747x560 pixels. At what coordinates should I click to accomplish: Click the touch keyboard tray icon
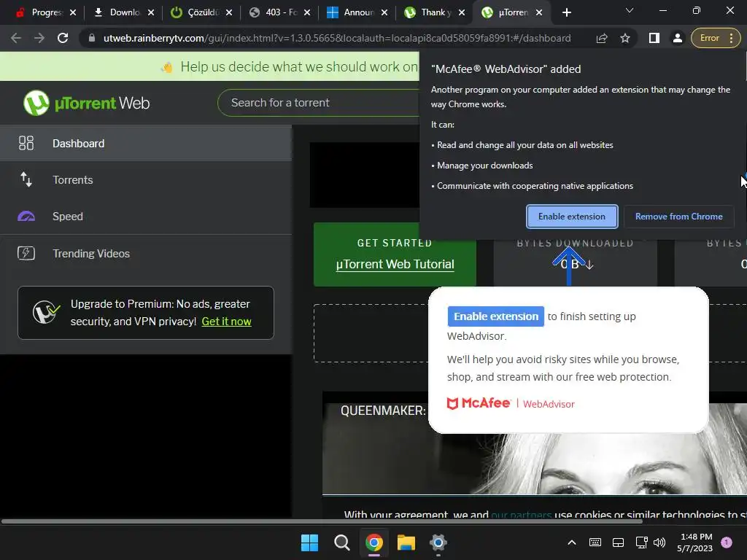point(595,542)
